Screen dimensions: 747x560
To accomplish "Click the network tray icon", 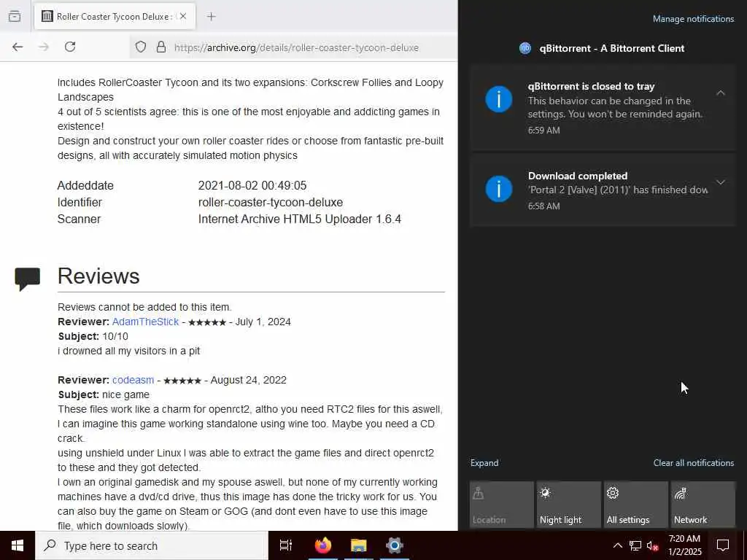I will tap(635, 545).
